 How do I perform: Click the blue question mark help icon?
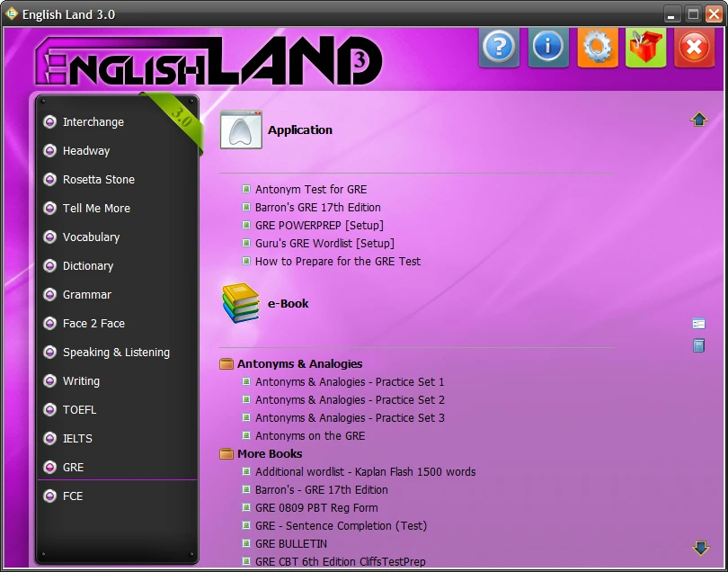click(x=500, y=47)
